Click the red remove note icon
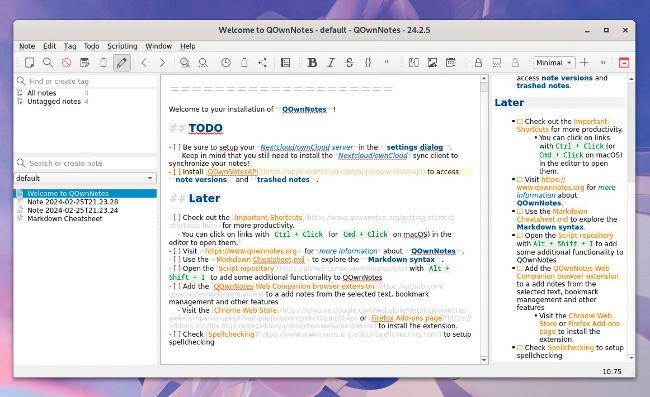The image size is (650, 397). pyautogui.click(x=66, y=63)
